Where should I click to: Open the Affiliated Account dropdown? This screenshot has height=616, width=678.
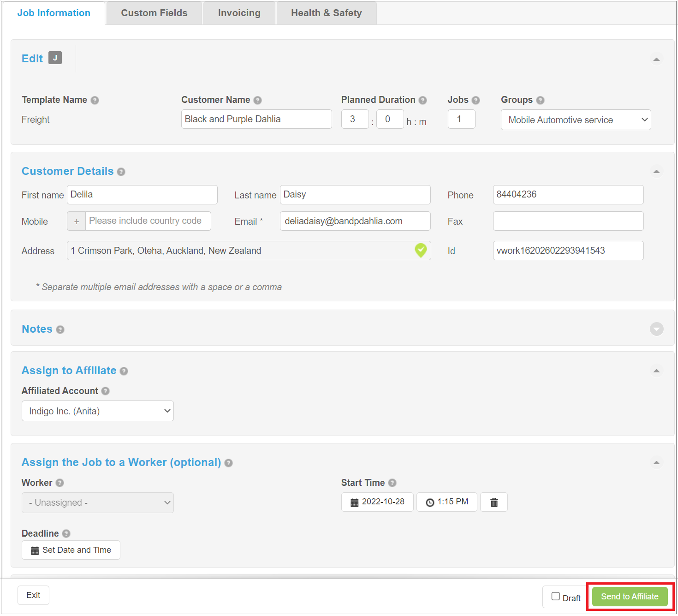[x=98, y=411]
